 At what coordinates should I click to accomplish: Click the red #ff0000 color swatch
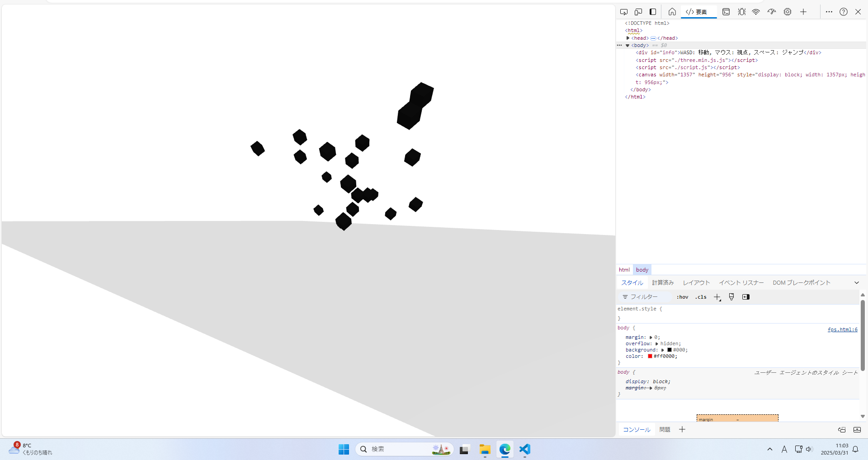click(650, 356)
